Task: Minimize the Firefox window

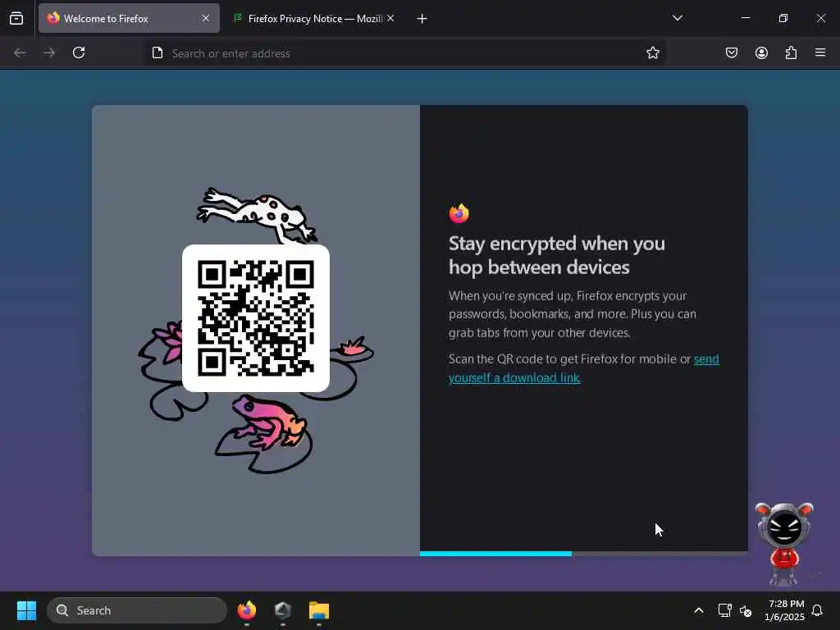Action: pyautogui.click(x=745, y=18)
